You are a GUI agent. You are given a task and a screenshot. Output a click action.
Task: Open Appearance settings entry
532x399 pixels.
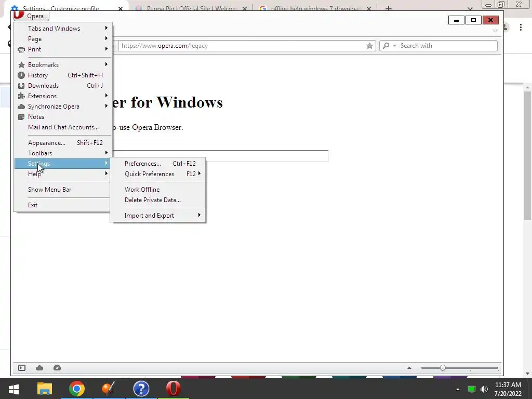tap(63, 143)
